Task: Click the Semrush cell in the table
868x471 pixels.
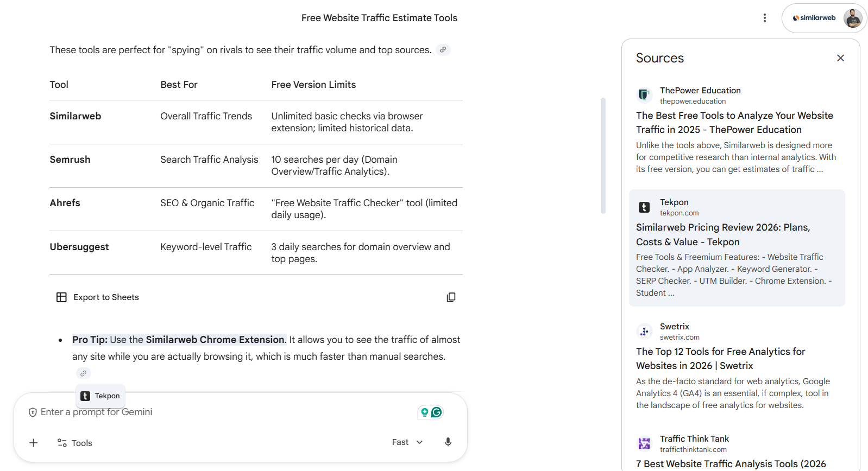Action: tap(70, 160)
